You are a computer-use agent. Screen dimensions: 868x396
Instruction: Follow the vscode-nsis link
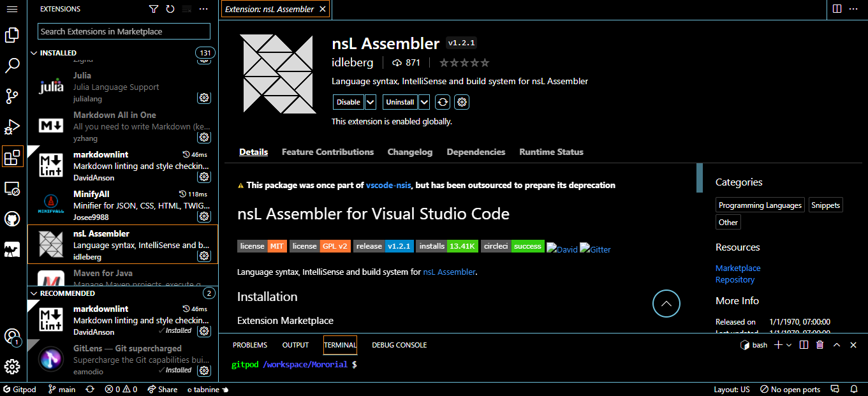(x=389, y=185)
